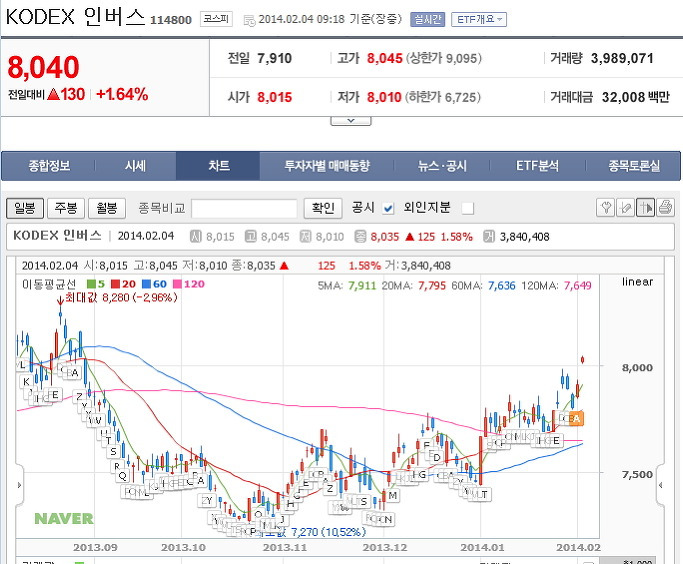Click the Q disclosure marker on chart
This screenshot has width=683, height=564.
(122, 476)
